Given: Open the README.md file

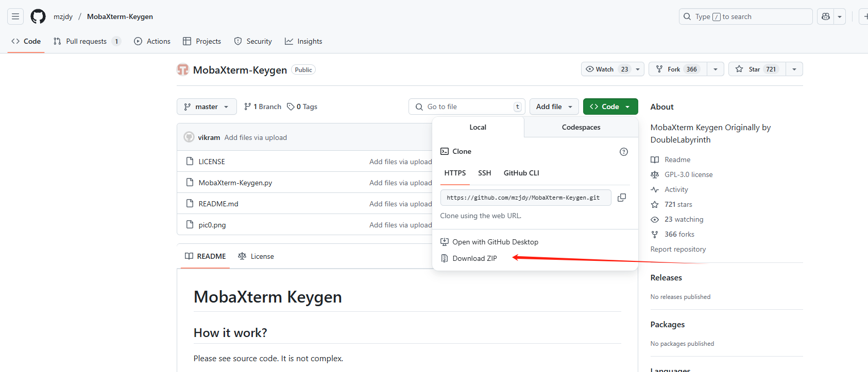Looking at the screenshot, I should 218,204.
